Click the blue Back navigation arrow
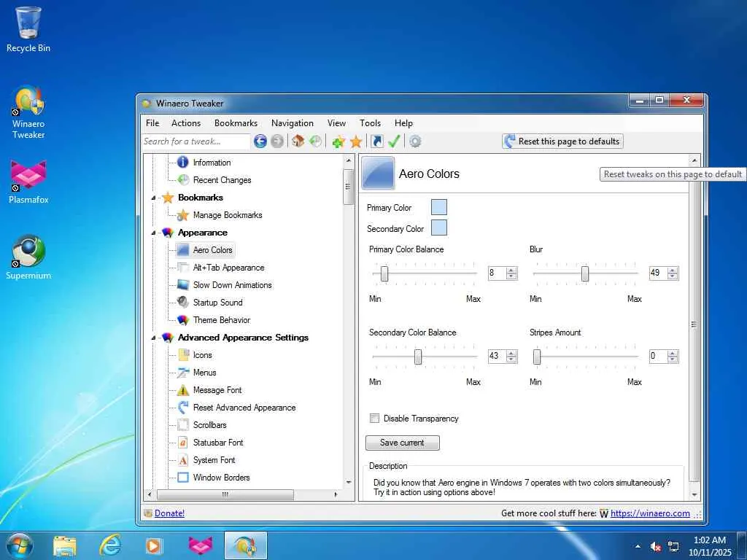Image resolution: width=747 pixels, height=560 pixels. [x=260, y=141]
